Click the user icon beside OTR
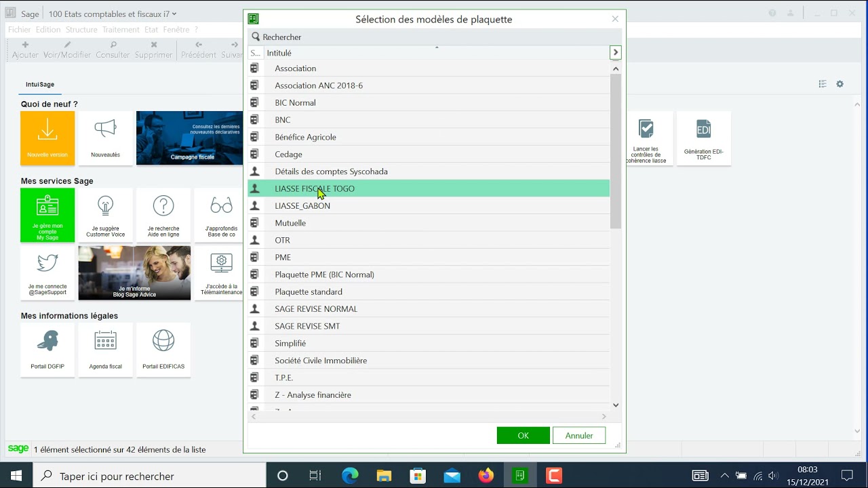The image size is (868, 488). coord(254,240)
